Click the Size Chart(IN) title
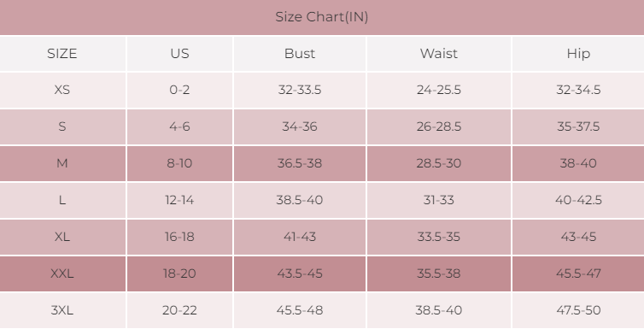The height and width of the screenshot is (329, 644). coord(322,17)
